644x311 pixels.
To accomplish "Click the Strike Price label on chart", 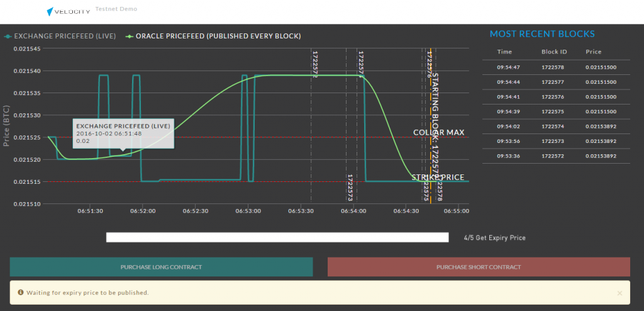I will 438,178.
